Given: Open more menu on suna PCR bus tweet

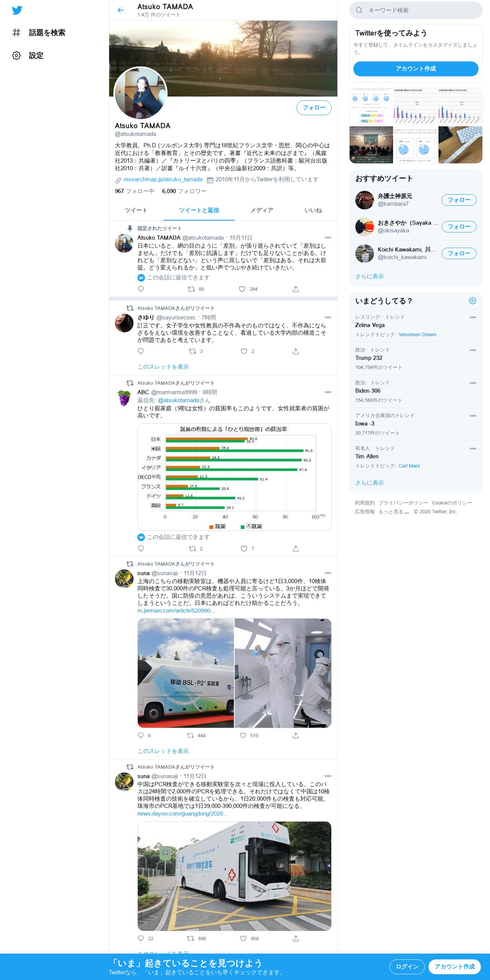Looking at the screenshot, I should 328,776.
